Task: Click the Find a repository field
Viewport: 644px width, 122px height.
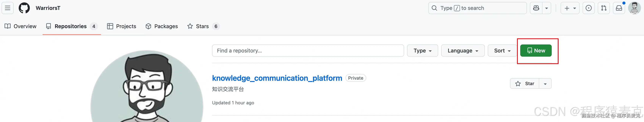Action: click(308, 51)
